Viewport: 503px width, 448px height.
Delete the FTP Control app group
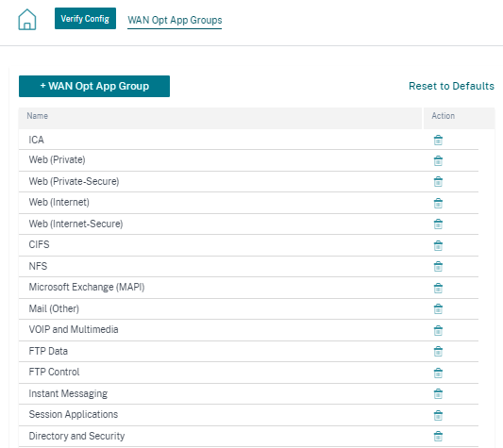(438, 373)
